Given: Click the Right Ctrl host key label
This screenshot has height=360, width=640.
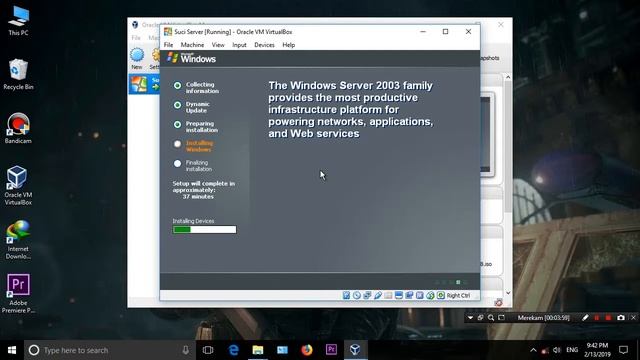Looking at the screenshot, I should point(458,296).
